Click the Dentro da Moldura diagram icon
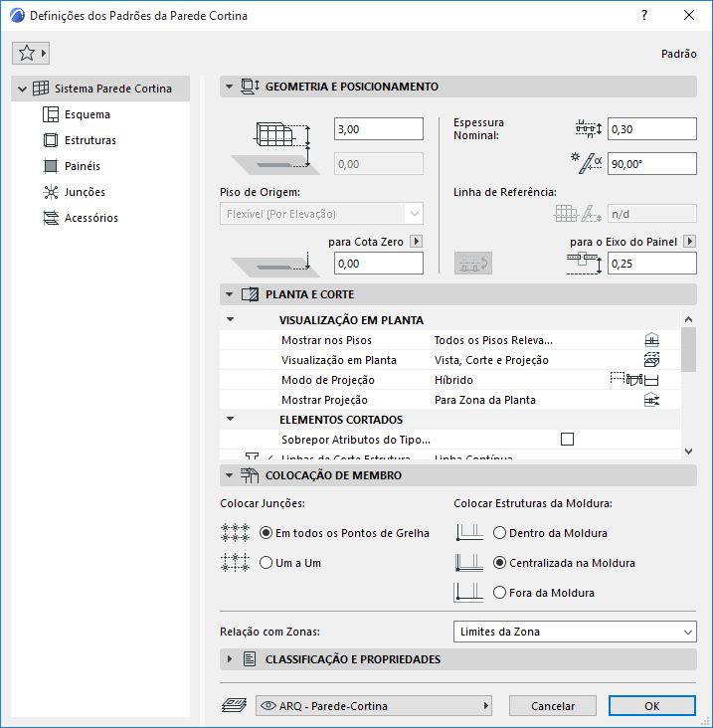Viewport: 713px width, 728px height. [469, 532]
